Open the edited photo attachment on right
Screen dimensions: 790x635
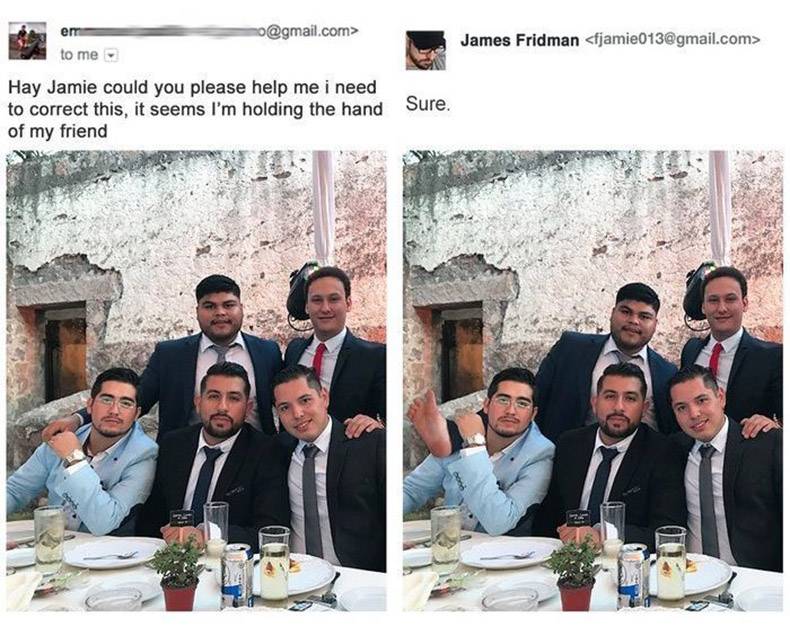[x=593, y=381]
